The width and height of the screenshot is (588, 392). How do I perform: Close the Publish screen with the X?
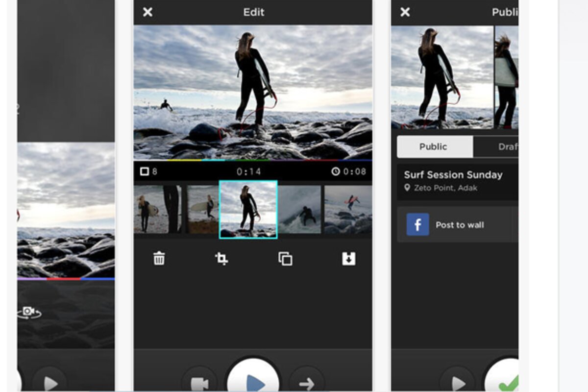pos(405,12)
